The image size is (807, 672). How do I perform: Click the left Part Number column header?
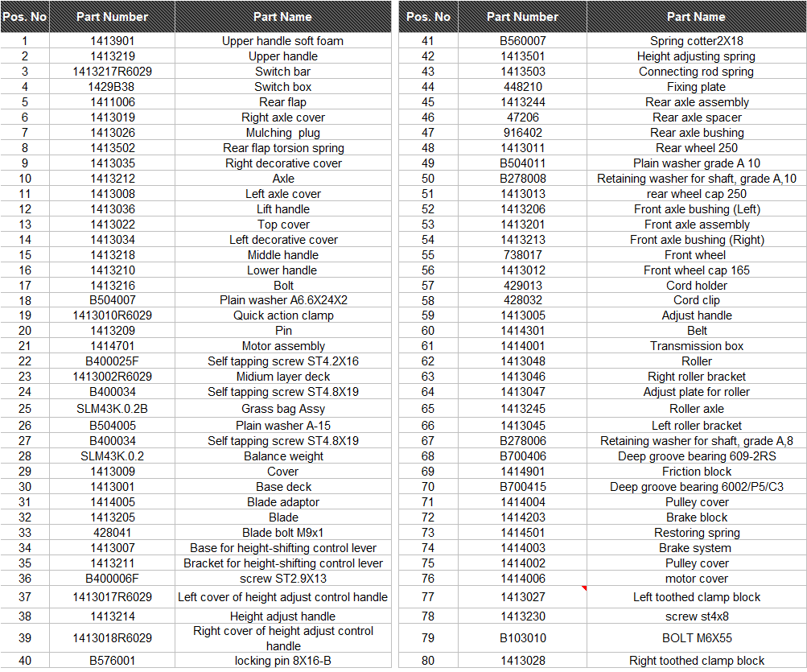coord(112,16)
